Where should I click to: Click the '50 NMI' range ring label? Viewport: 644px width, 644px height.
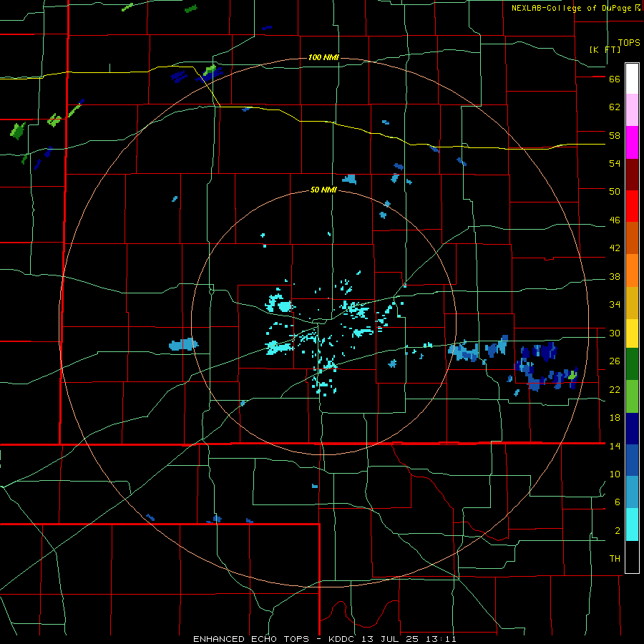323,190
